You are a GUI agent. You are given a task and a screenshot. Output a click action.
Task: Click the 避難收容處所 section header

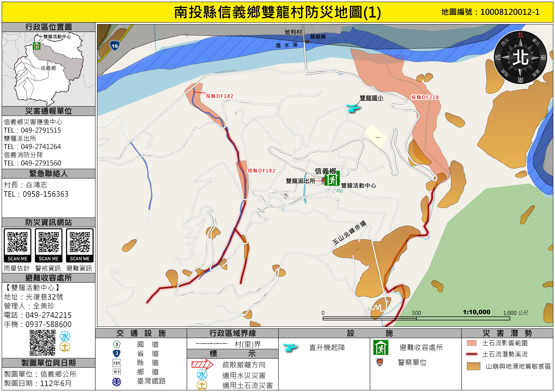pyautogui.click(x=49, y=278)
